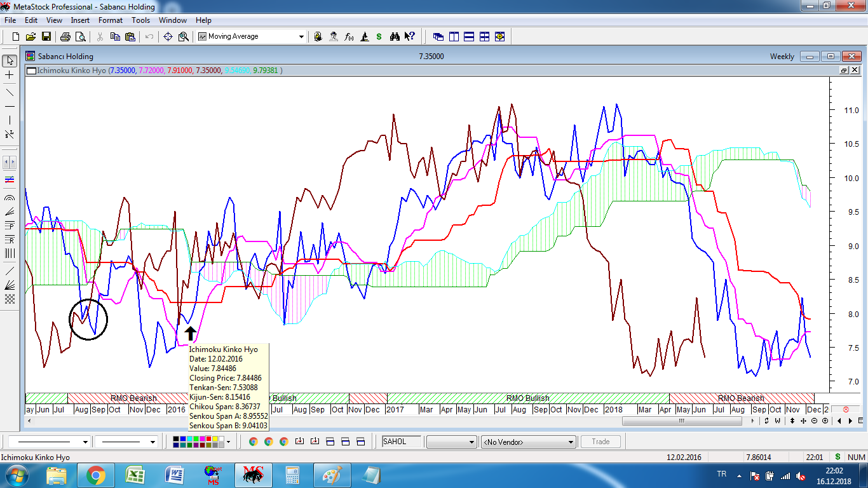Image resolution: width=868 pixels, height=488 pixels.
Task: Pick the blue color swatch in the palette
Action: 182,438
